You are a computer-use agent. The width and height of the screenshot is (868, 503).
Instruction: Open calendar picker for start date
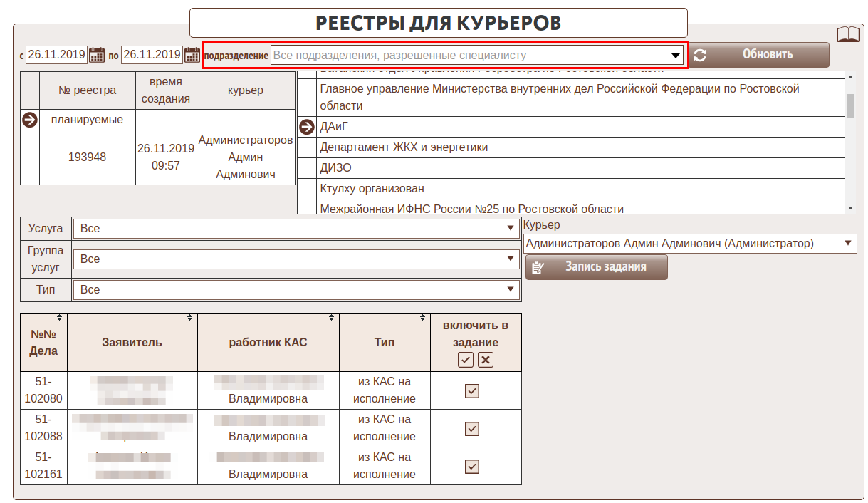click(97, 55)
